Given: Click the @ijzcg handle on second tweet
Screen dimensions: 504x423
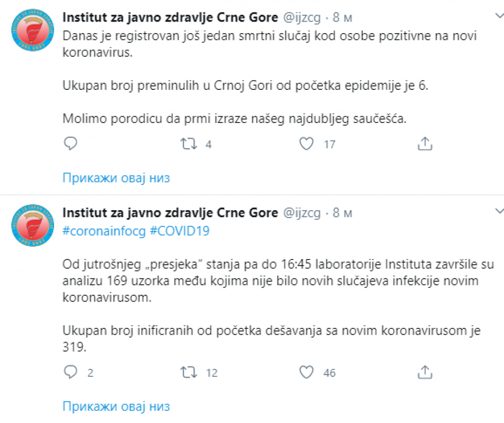Looking at the screenshot, I should 302,213.
